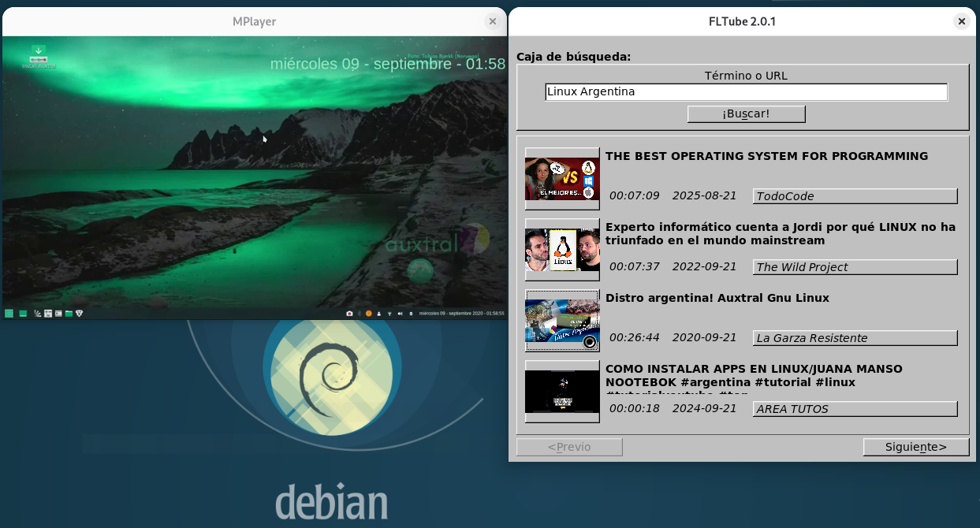Open the TodoCode channel button

click(x=855, y=196)
